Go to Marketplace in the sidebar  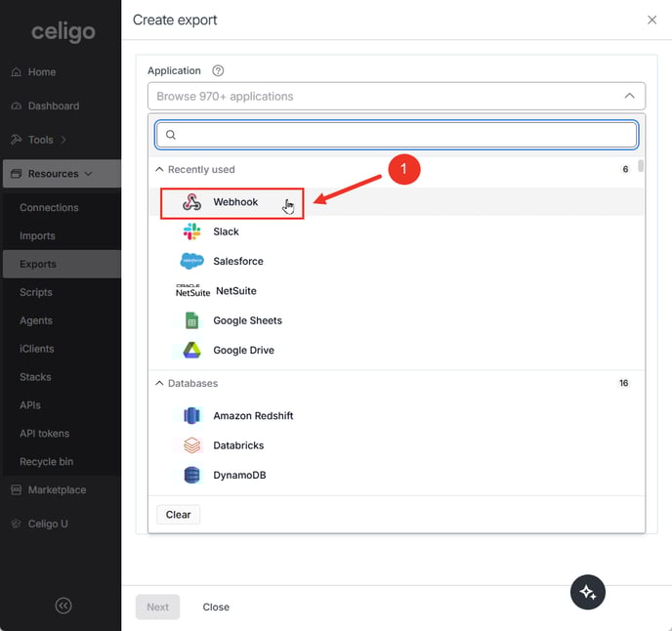(57, 489)
